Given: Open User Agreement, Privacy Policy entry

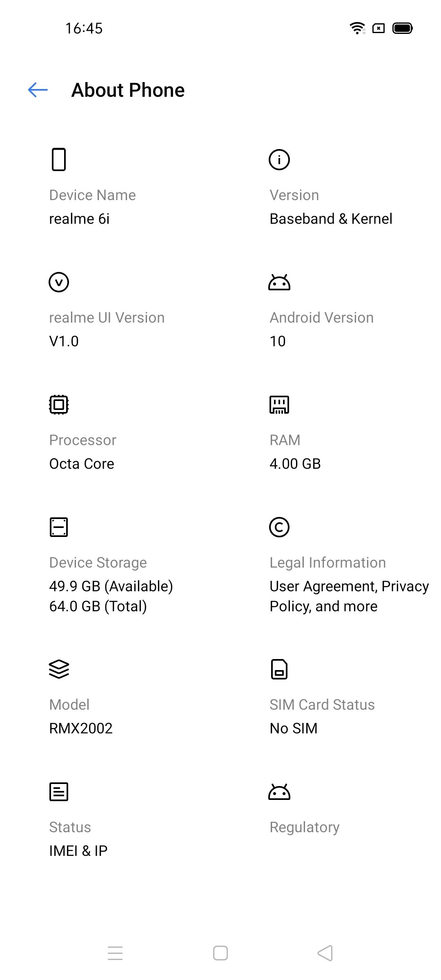Looking at the screenshot, I should coord(349,596).
